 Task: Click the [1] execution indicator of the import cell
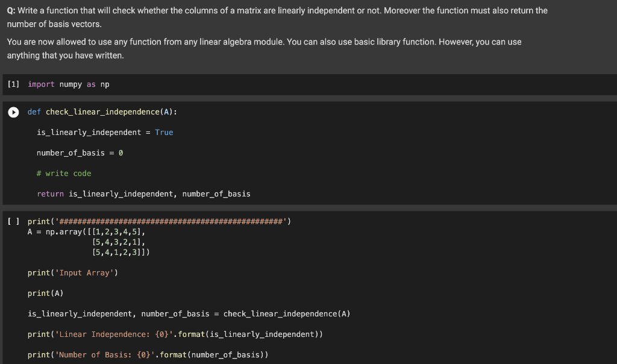[x=13, y=84]
